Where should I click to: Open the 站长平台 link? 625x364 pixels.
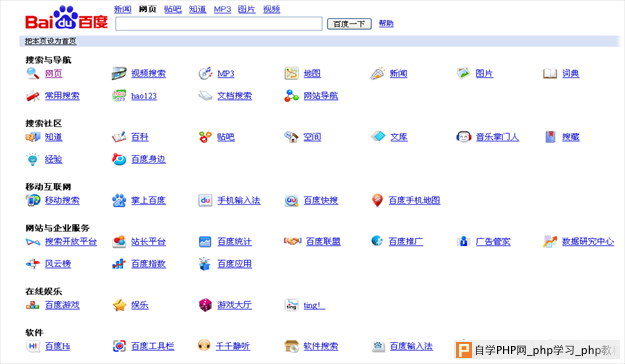[148, 242]
